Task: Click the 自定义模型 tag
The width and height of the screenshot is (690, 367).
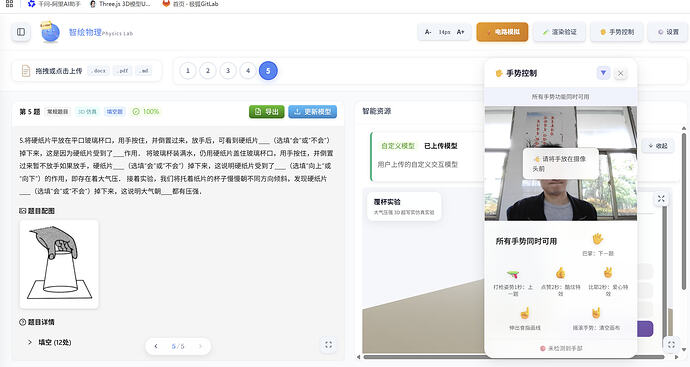Action: click(398, 146)
